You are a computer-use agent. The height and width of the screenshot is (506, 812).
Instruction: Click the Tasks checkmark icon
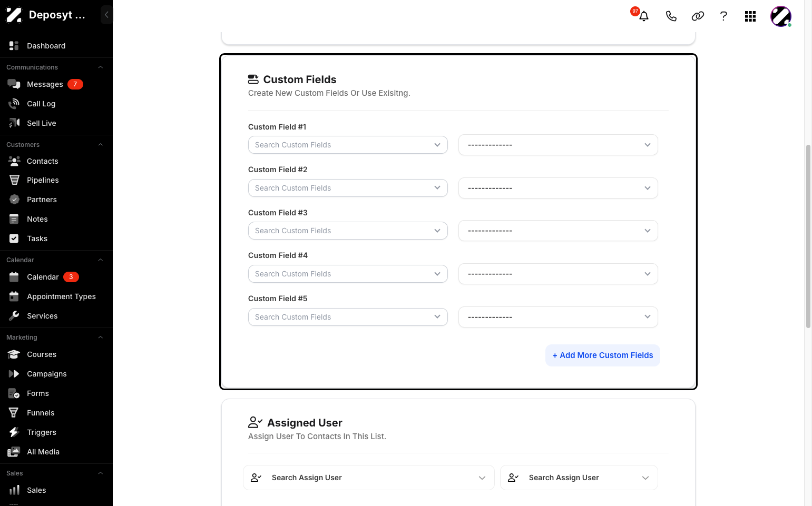14,239
